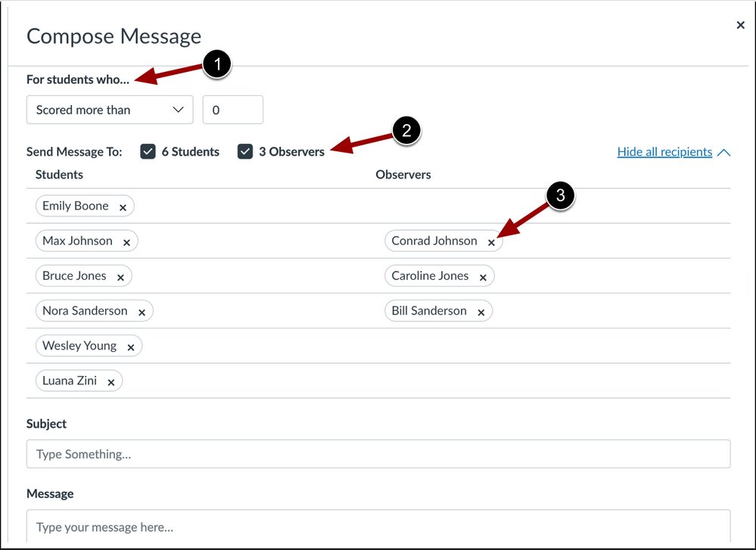The width and height of the screenshot is (756, 550).
Task: Click the Hide all recipients link
Action: click(x=664, y=152)
